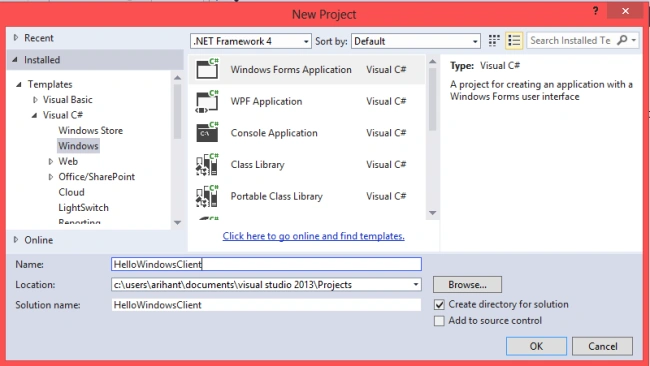Click the Console Application label
This screenshot has width=650, height=366.
(274, 133)
